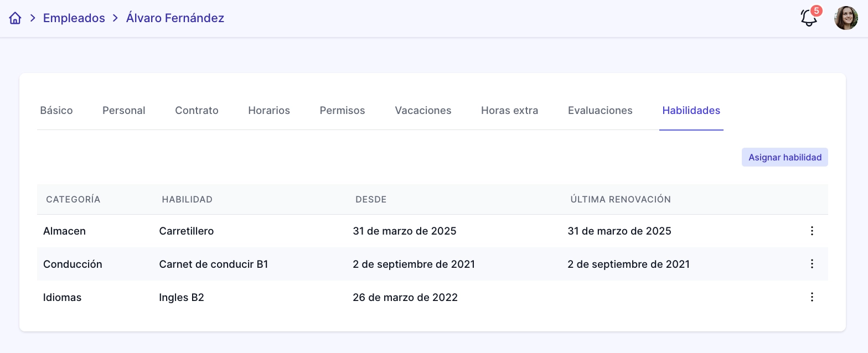
Task: Switch to the Vacaciones tab
Action: pos(423,110)
